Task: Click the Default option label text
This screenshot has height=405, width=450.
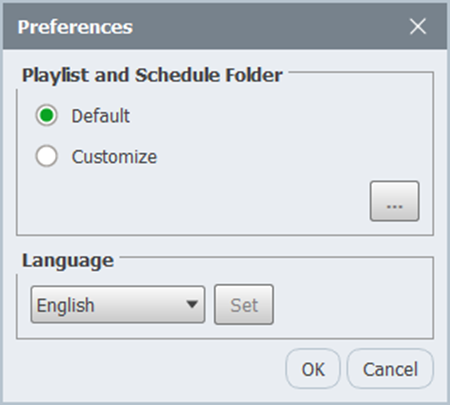Action: coord(101,116)
